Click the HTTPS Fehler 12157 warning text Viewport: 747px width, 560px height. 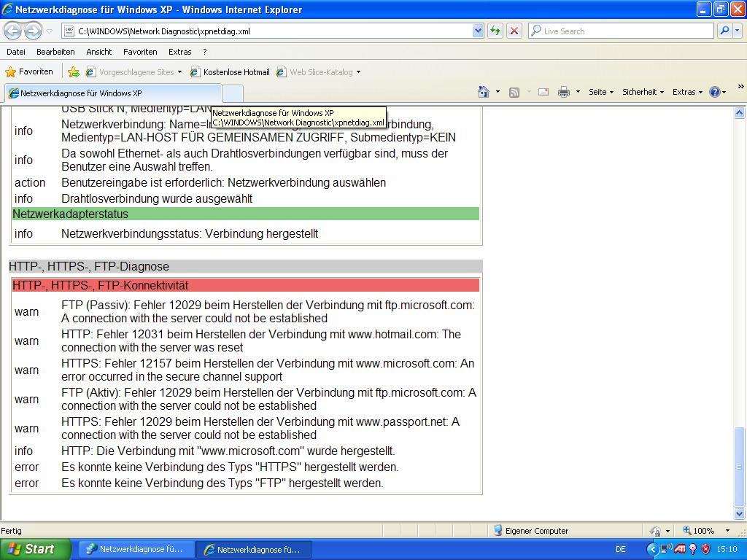(x=268, y=370)
